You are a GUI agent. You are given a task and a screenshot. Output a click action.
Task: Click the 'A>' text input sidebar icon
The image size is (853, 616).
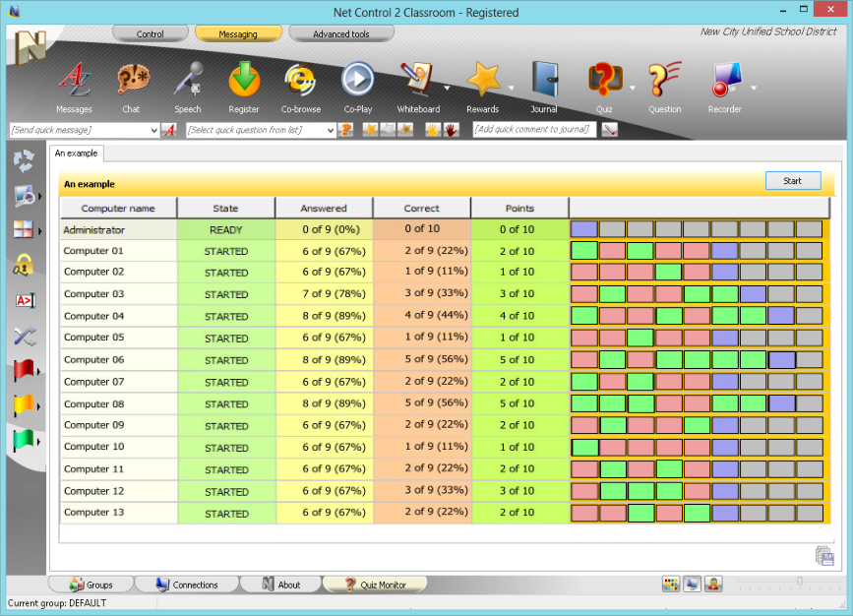tap(25, 300)
